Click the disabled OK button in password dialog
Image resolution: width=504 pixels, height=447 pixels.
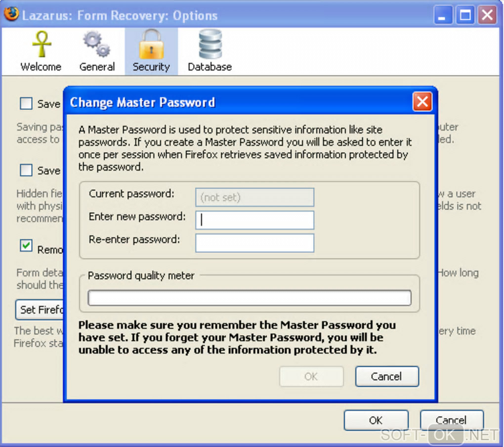click(x=311, y=376)
